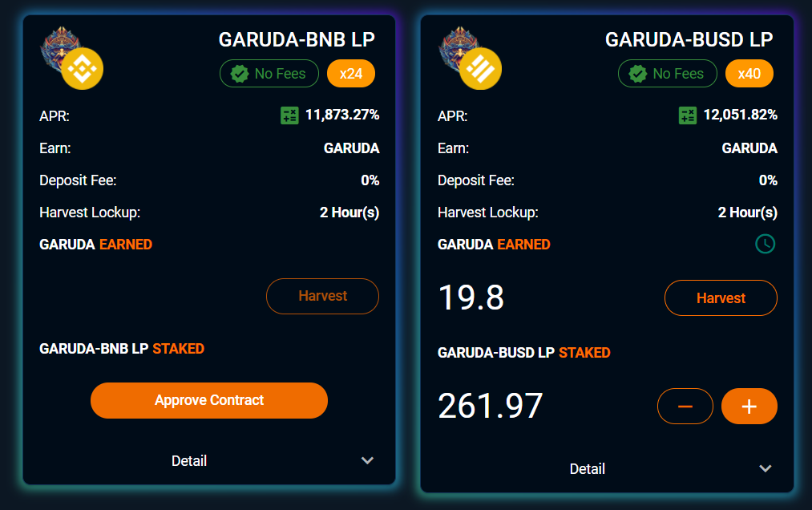Click GARUDA-BNB LP STAKED label
Screen dimensions: 812x510
click(122, 349)
